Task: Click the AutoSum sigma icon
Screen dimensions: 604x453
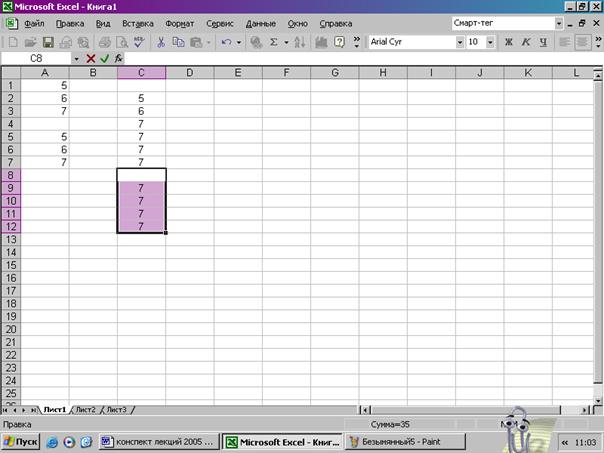Action: click(271, 42)
